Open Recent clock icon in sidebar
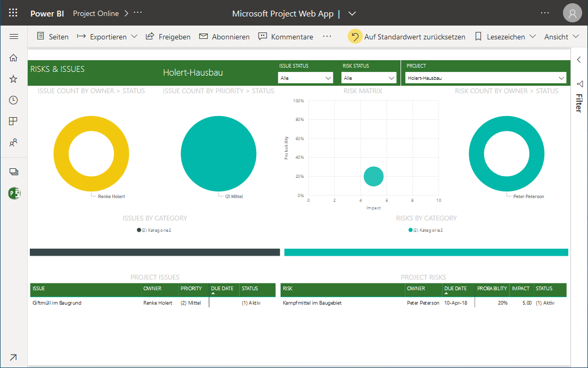The height and width of the screenshot is (368, 588). coord(13,100)
